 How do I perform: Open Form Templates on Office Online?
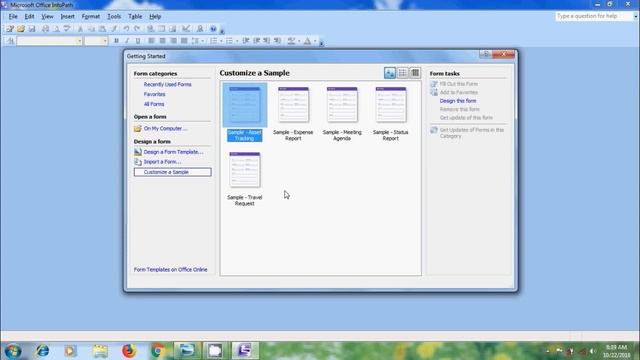click(171, 269)
